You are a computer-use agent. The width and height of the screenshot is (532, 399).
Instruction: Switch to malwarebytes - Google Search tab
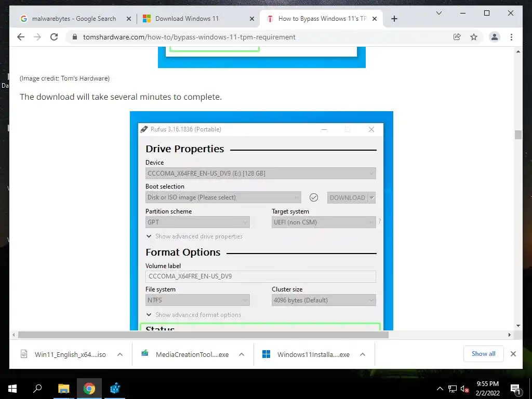pos(73,19)
